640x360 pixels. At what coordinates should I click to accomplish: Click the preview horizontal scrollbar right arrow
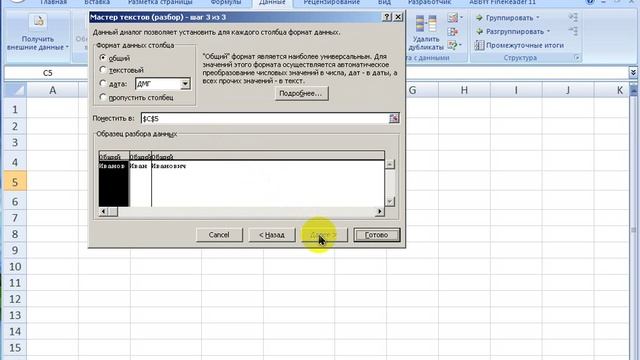(380, 211)
